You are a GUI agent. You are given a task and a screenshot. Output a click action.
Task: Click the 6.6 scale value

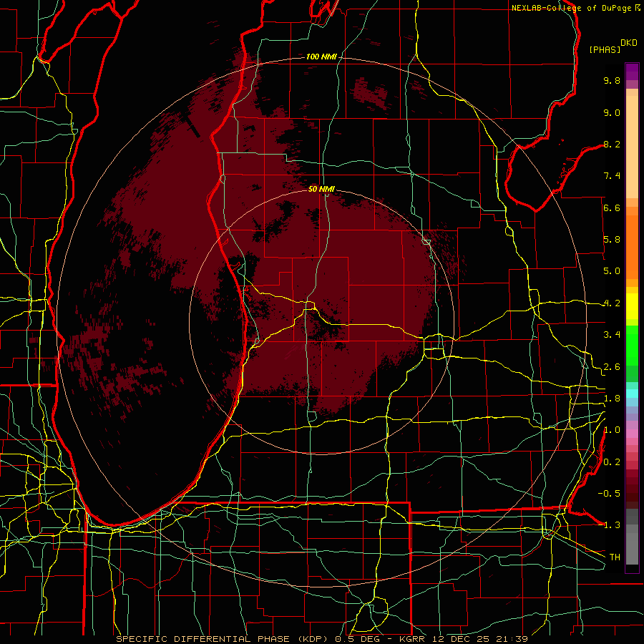(612, 208)
